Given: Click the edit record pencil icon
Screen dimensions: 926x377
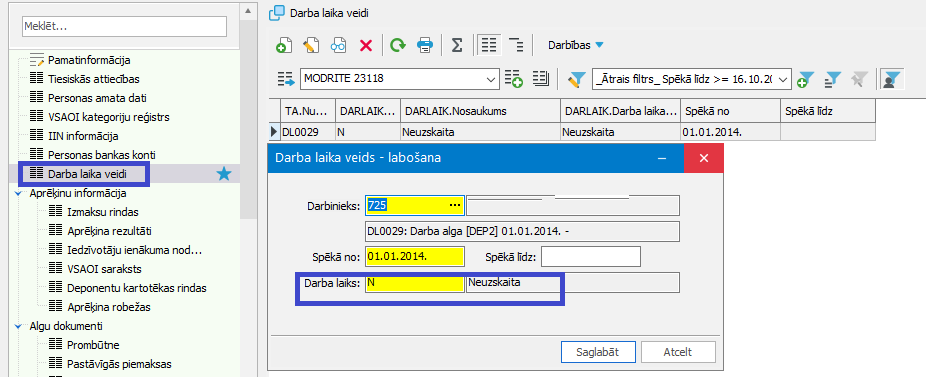Looking at the screenshot, I should click(x=311, y=46).
